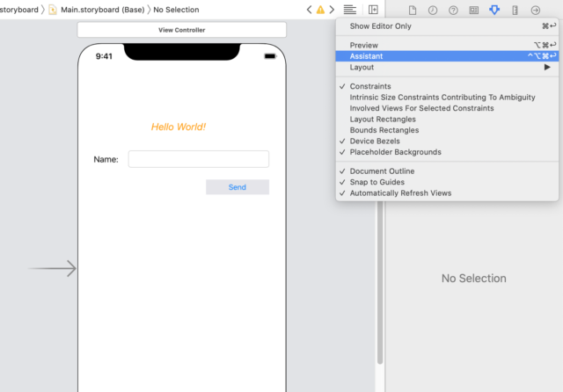
Task: Click the Name text field
Action: pyautogui.click(x=199, y=159)
